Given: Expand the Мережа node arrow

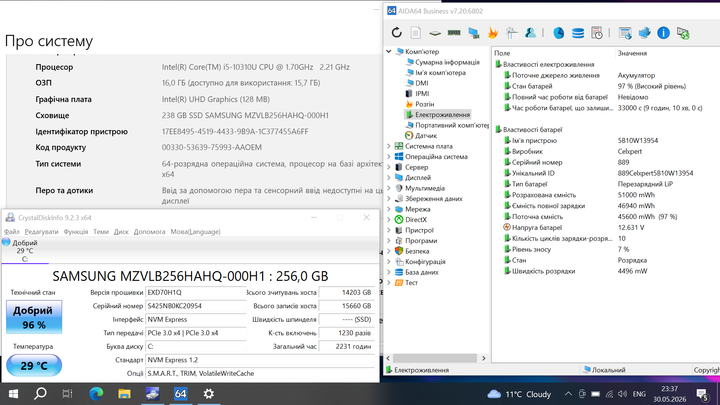Looking at the screenshot, I should click(x=389, y=209).
